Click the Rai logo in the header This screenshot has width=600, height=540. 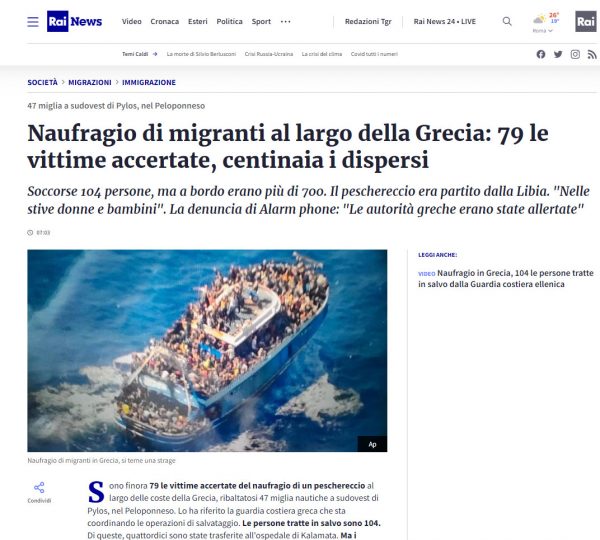(x=586, y=21)
